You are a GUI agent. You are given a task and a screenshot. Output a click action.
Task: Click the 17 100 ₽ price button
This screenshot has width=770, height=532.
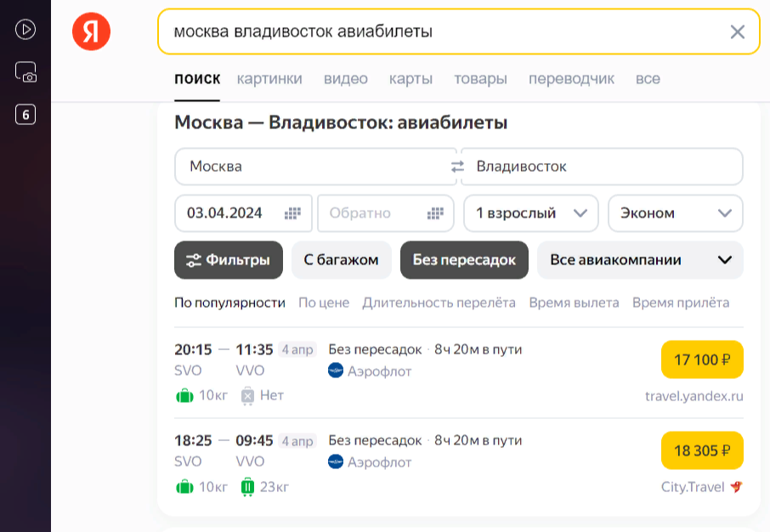click(702, 359)
